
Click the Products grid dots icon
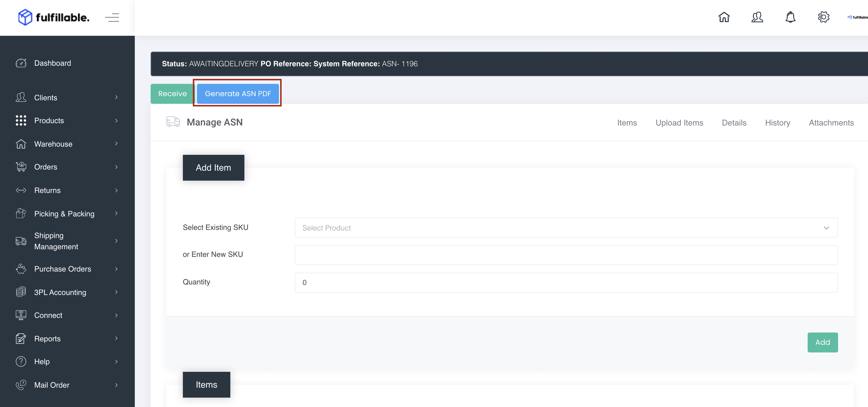point(21,121)
